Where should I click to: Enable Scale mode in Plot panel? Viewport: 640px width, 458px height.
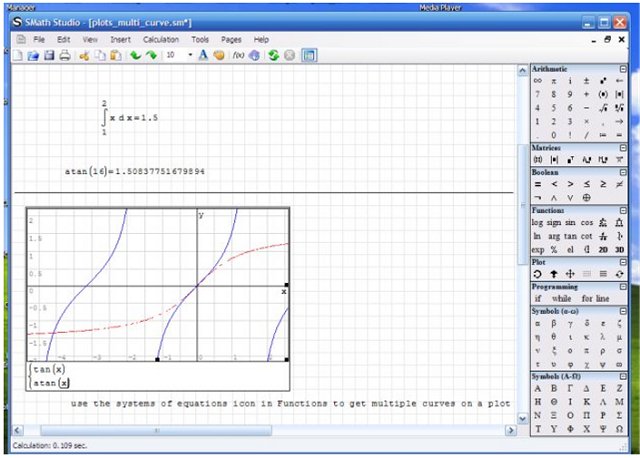tap(554, 274)
